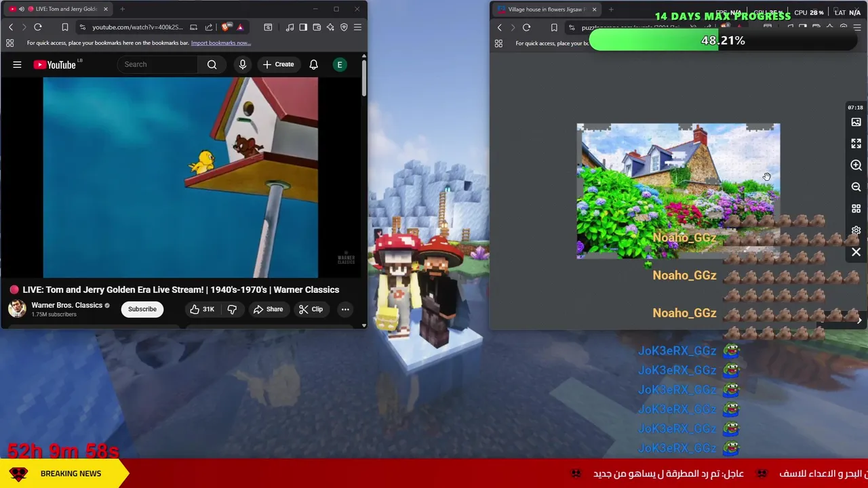The width and height of the screenshot is (868, 488).
Task: Open YouTube notifications bell
Action: point(314,64)
